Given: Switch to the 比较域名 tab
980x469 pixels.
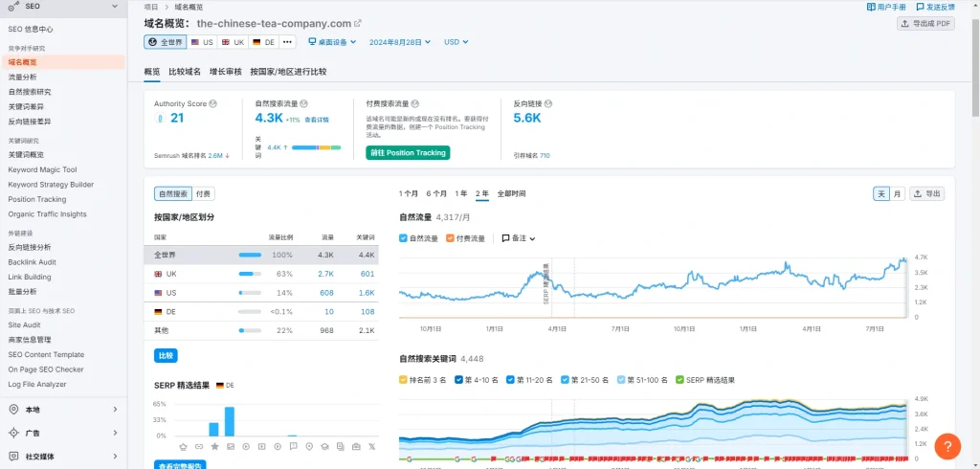Looking at the screenshot, I should click(185, 72).
